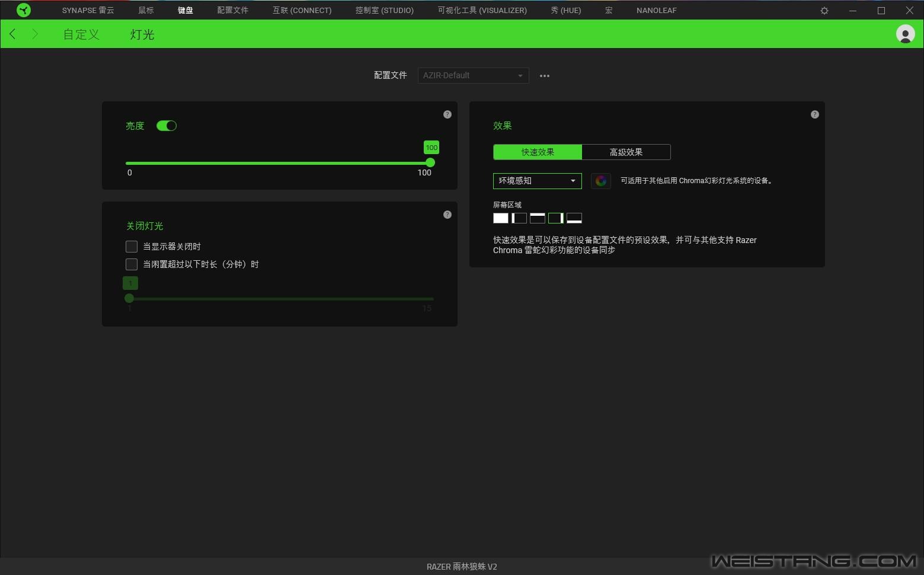The height and width of the screenshot is (575, 924).
Task: Select full screen zone icon
Action: coord(501,218)
